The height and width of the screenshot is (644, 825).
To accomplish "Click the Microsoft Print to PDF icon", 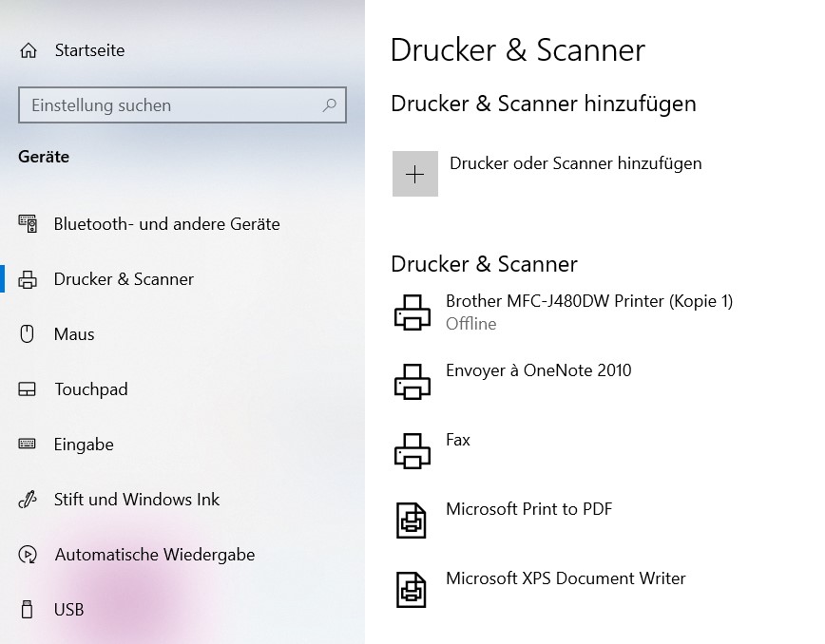I will 412,520.
